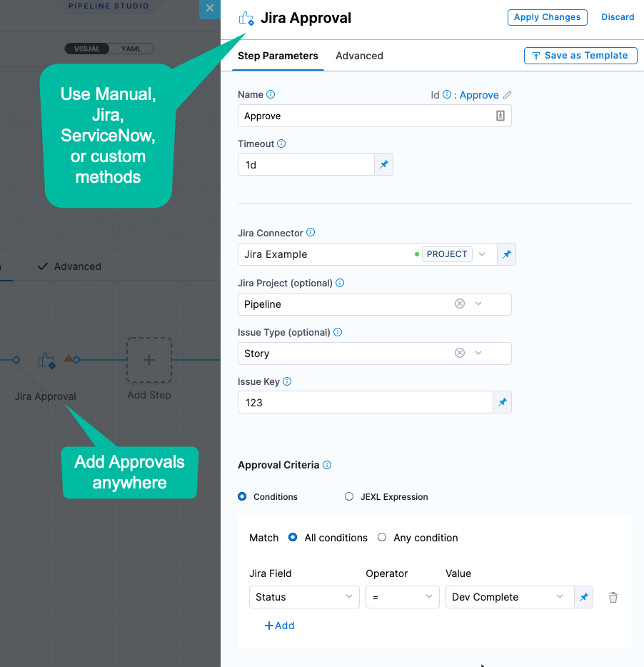This screenshot has width=644, height=667.
Task: Click the pin icon beside Dev Complete value
Action: (x=583, y=598)
